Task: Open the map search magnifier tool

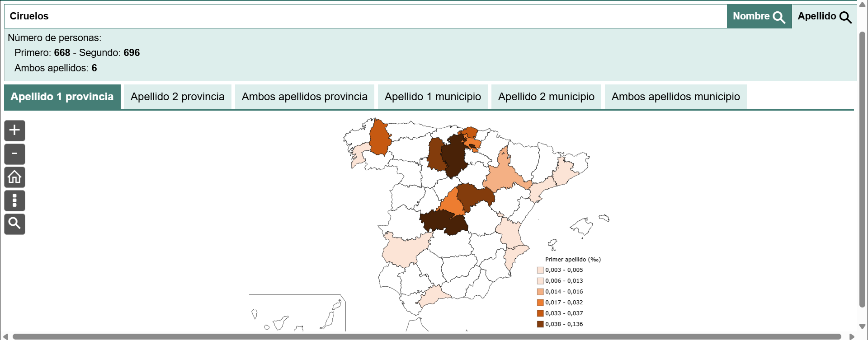Action: (x=14, y=224)
